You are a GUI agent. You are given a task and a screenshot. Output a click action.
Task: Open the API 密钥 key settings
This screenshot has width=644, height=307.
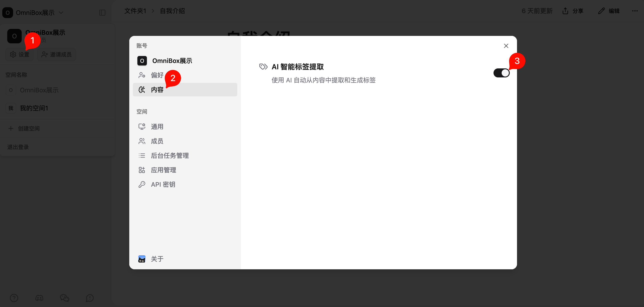pyautogui.click(x=162, y=185)
